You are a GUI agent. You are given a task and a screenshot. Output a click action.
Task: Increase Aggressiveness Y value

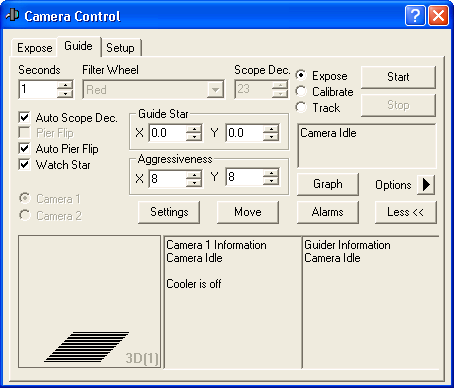(x=271, y=173)
